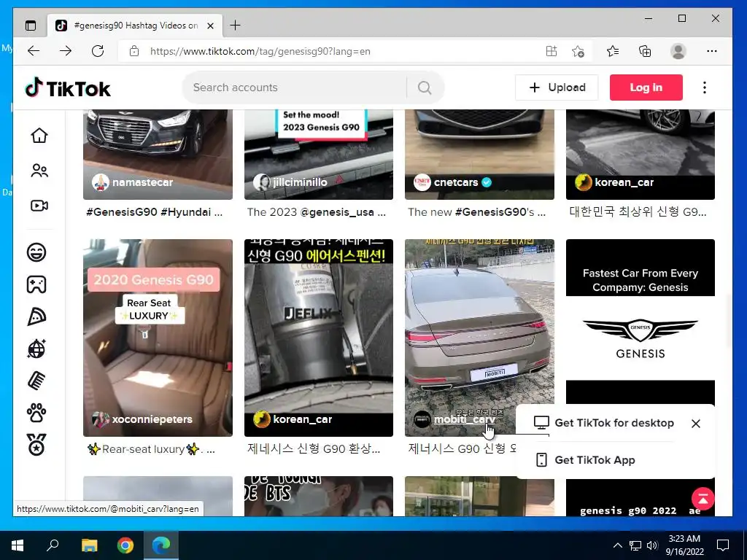Image resolution: width=747 pixels, height=560 pixels.
Task: Open Edge Settings and more ellipsis
Action: [712, 51]
